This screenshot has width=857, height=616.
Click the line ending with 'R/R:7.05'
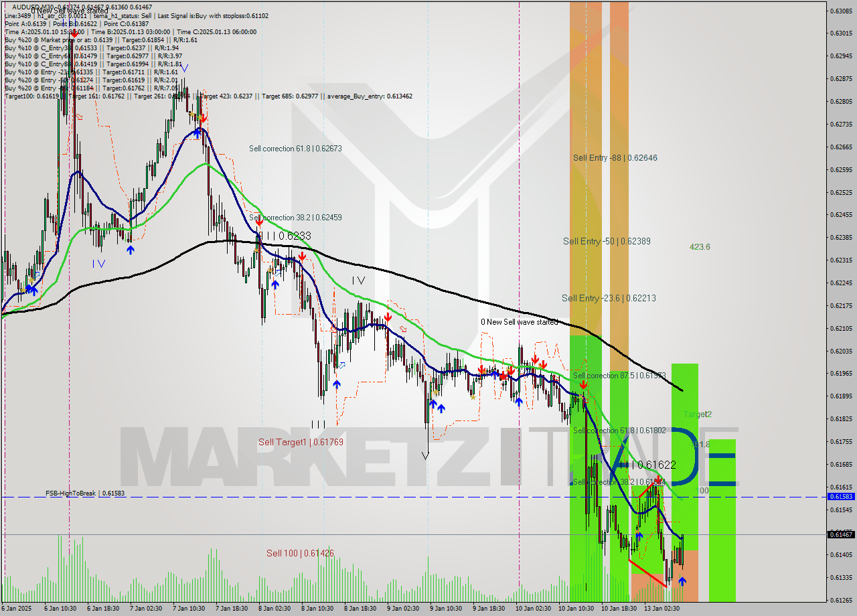click(91, 88)
